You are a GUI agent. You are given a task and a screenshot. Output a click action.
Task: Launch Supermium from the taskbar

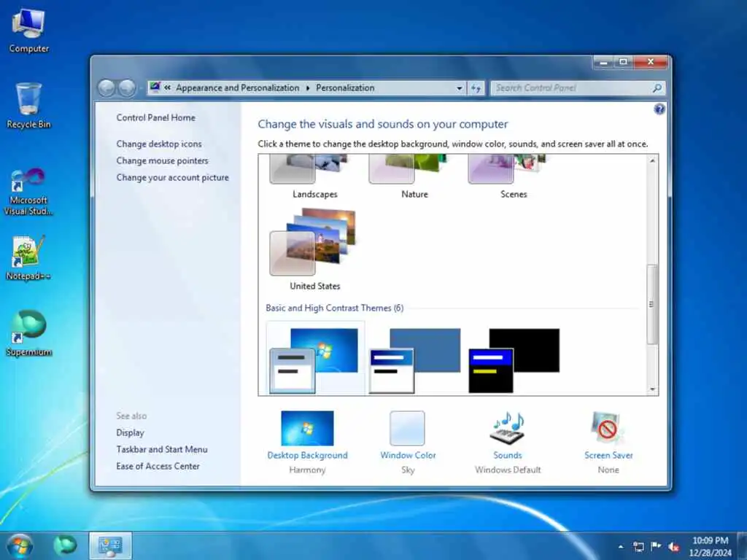[x=65, y=545]
